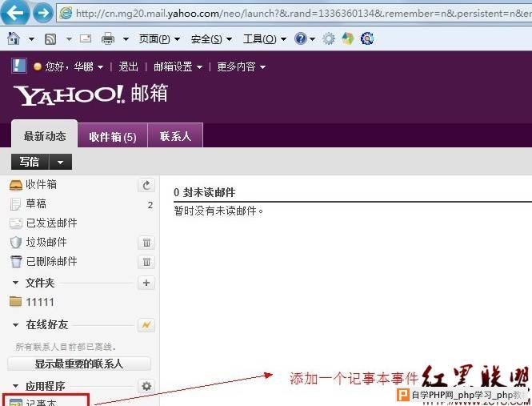Open the 工具(O) menu
Viewport: 532px width, 406px height.
[265, 39]
